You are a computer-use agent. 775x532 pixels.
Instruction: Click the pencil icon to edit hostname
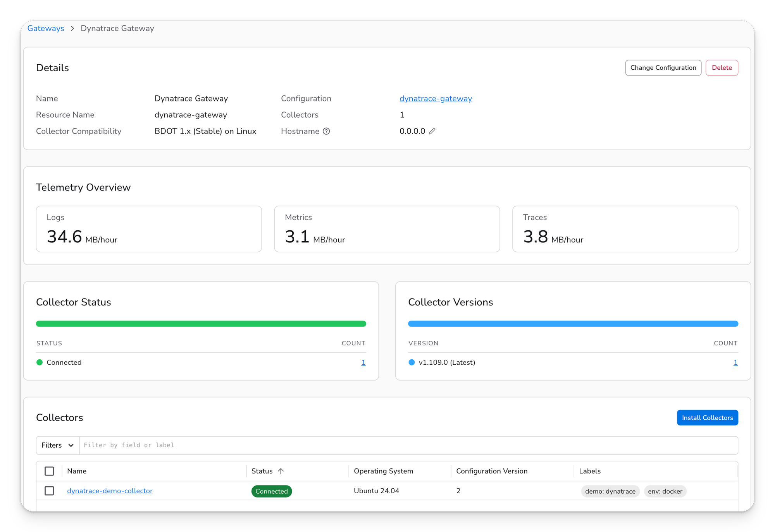pos(432,131)
